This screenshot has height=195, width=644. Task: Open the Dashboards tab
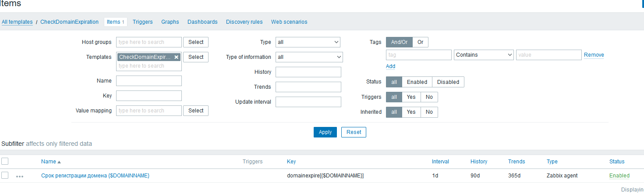tap(202, 22)
